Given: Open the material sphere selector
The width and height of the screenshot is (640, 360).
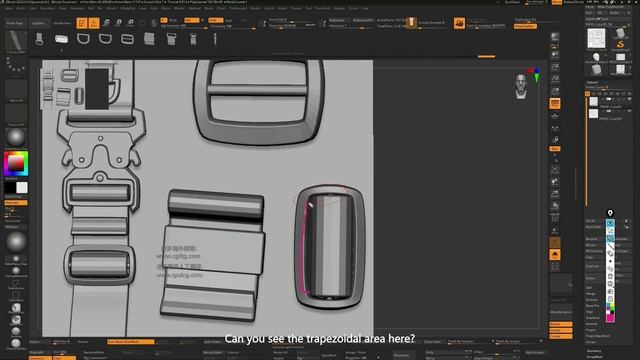Looking at the screenshot, I should point(16,138).
